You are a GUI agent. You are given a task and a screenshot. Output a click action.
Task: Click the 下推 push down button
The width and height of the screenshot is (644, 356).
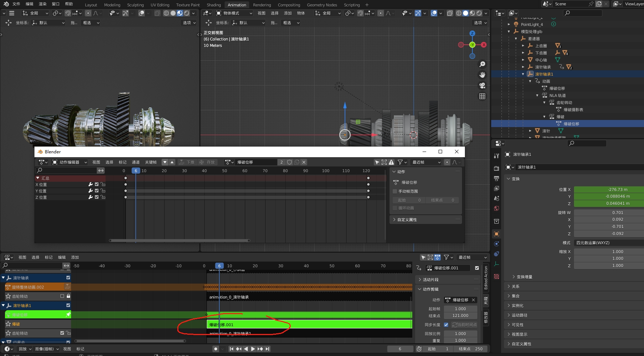click(187, 162)
